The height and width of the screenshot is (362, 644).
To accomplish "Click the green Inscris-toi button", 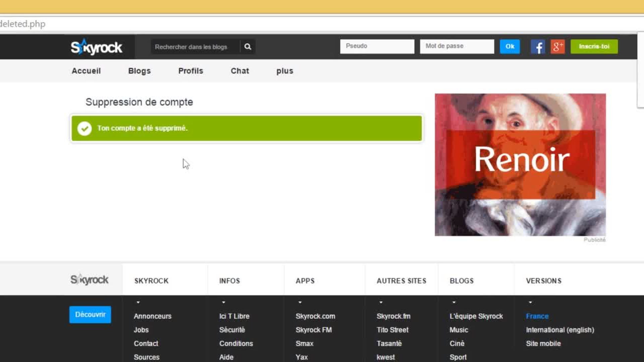I will coord(594,47).
